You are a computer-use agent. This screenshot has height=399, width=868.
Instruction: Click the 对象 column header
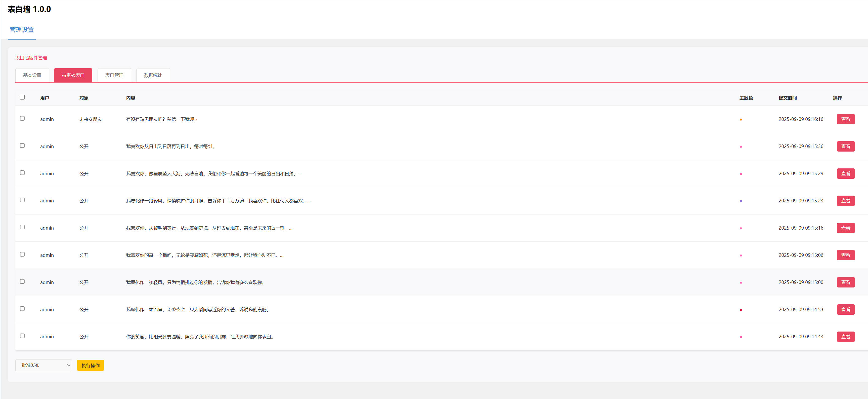84,98
